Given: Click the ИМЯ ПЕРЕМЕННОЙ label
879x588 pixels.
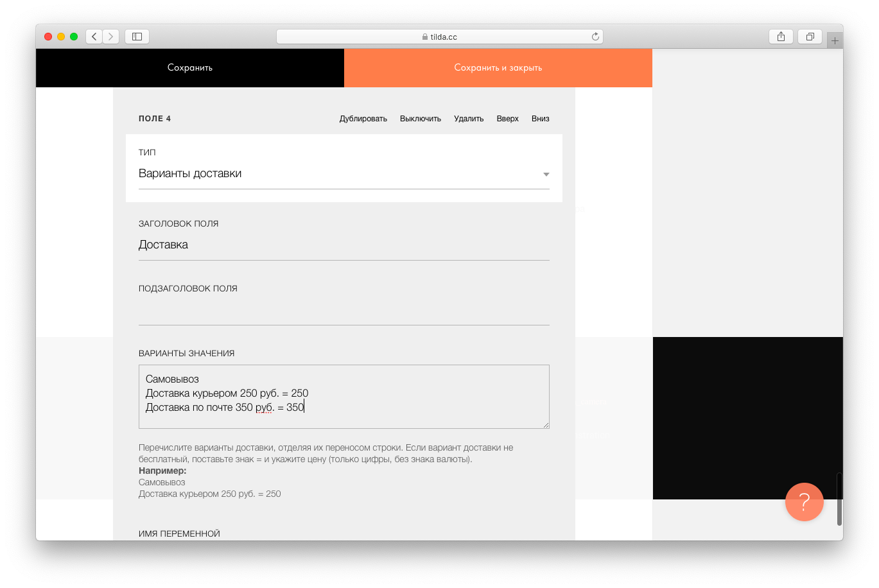Looking at the screenshot, I should click(x=179, y=533).
